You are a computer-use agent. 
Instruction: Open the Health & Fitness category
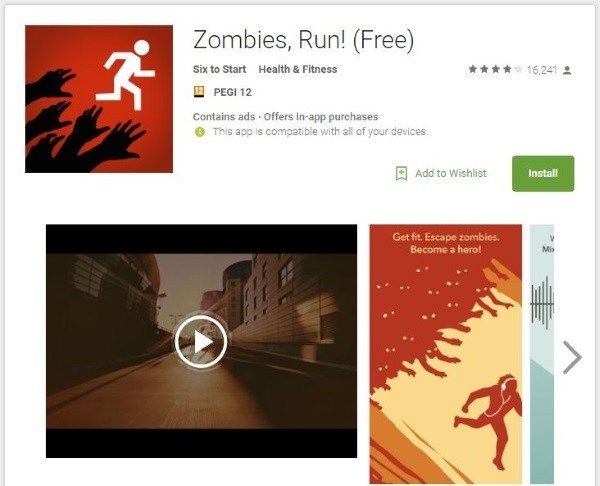pos(298,69)
